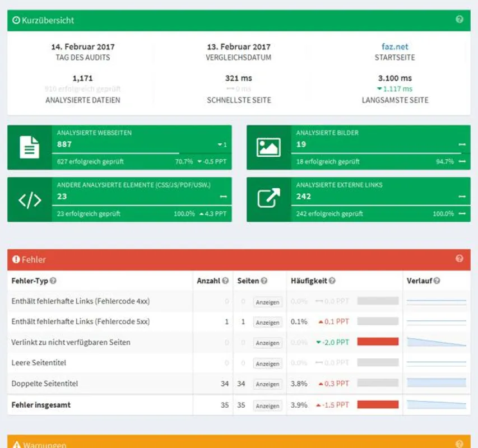Click Anzeigen for Verlinkt zu nicht verfügbaren Seiten
This screenshot has height=448, width=478.
267,343
